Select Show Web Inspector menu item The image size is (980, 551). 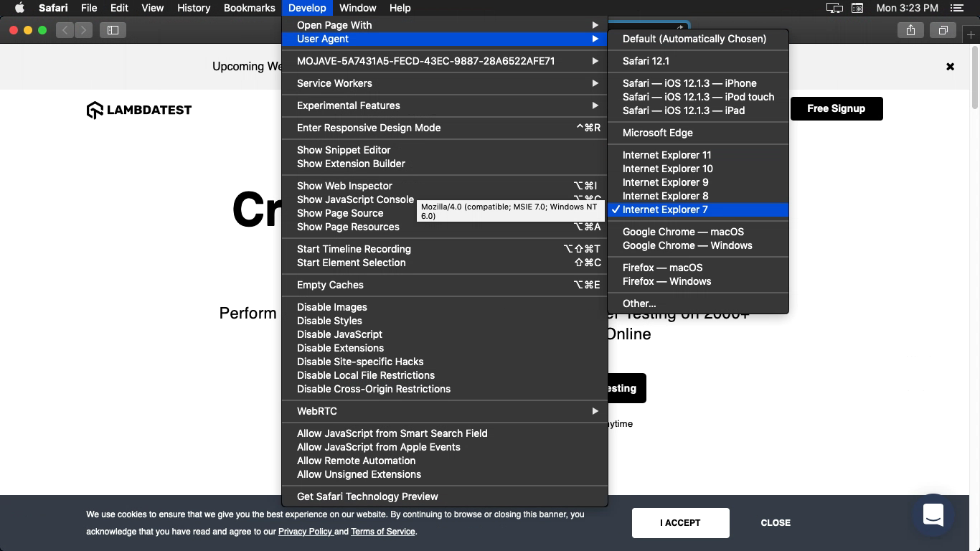tap(344, 186)
